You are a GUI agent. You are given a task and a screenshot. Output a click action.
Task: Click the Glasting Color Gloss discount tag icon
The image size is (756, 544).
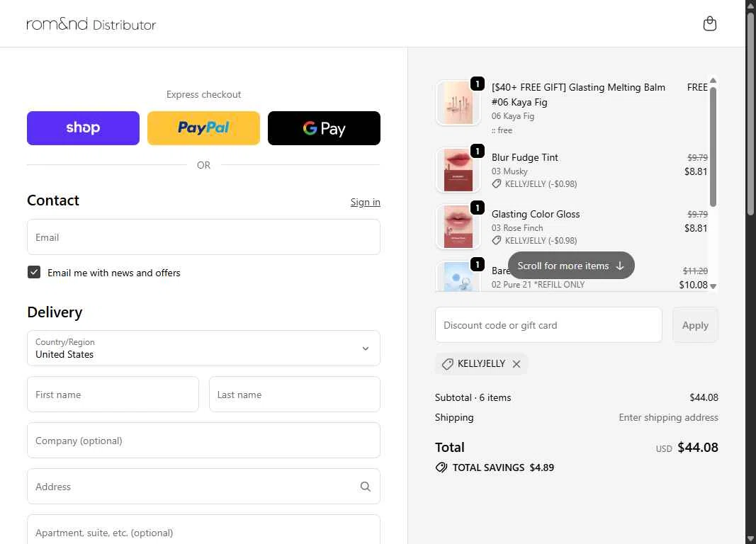[x=497, y=240]
